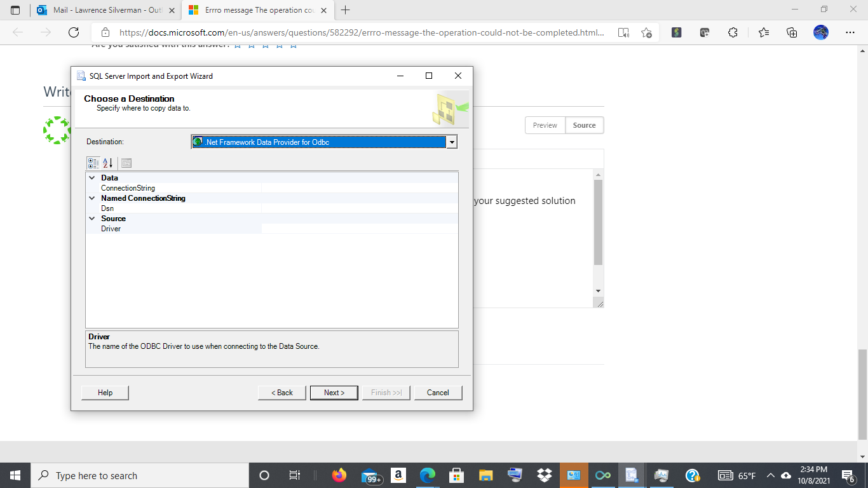Click the Read aloud icon in address bar
This screenshot has height=488, width=868.
[x=624, y=32]
